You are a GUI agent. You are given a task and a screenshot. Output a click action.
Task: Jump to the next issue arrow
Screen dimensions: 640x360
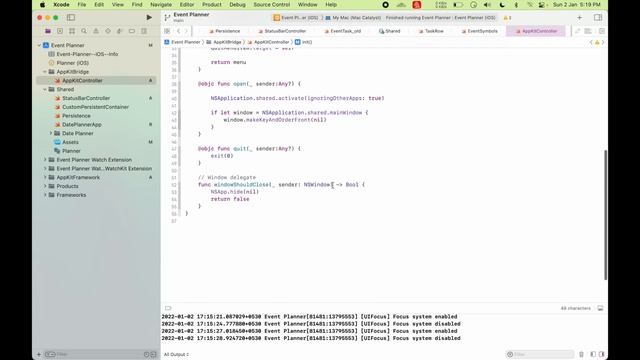pyautogui.click(x=603, y=42)
